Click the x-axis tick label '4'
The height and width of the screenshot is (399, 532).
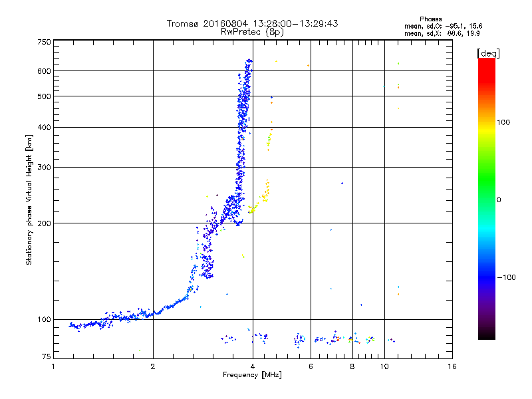click(253, 366)
